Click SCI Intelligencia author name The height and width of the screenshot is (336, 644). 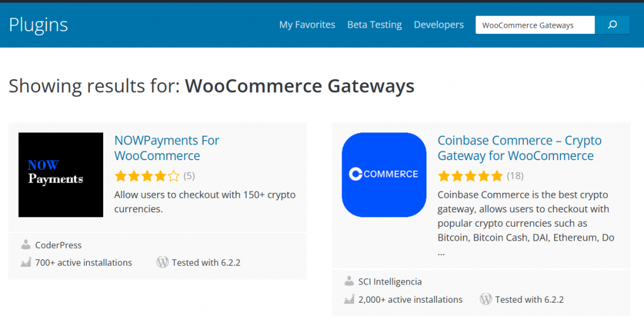tap(390, 281)
